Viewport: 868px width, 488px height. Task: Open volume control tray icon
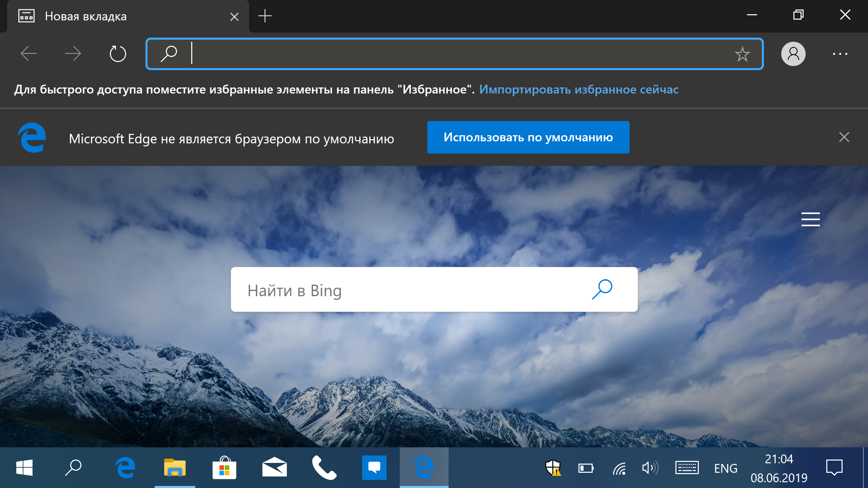[650, 468]
